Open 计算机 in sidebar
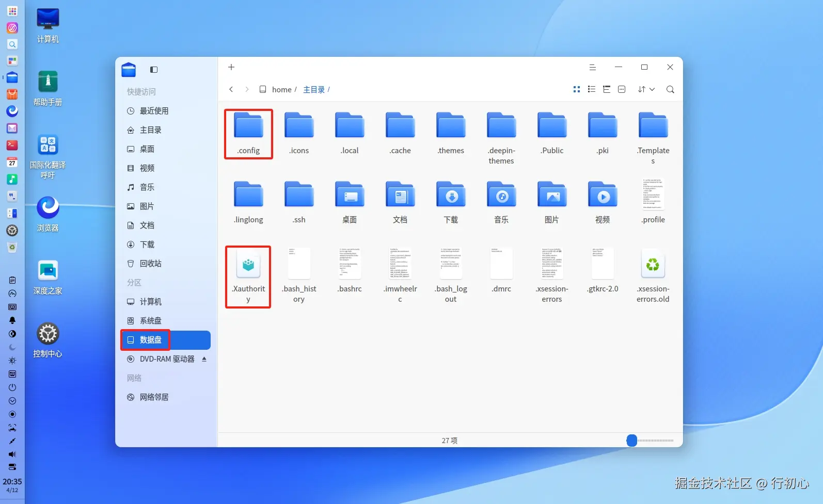 coord(166,302)
